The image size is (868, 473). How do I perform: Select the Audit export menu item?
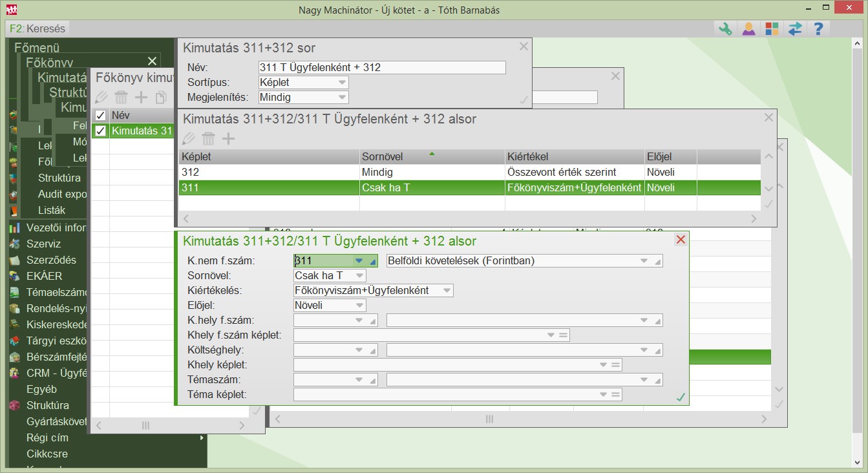(63, 194)
